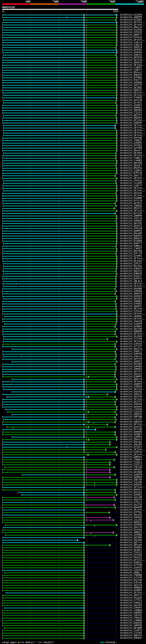Viewport: 146px width, 644px height.
Task: Open hit UniRef100_P46777
Action: [x=131, y=80]
